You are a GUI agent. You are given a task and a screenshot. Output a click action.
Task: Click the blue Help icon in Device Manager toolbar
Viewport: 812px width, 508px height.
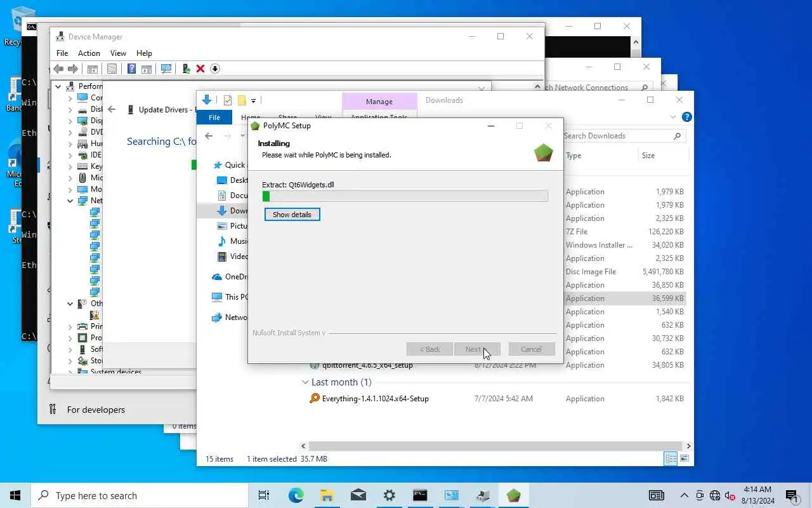click(x=131, y=69)
